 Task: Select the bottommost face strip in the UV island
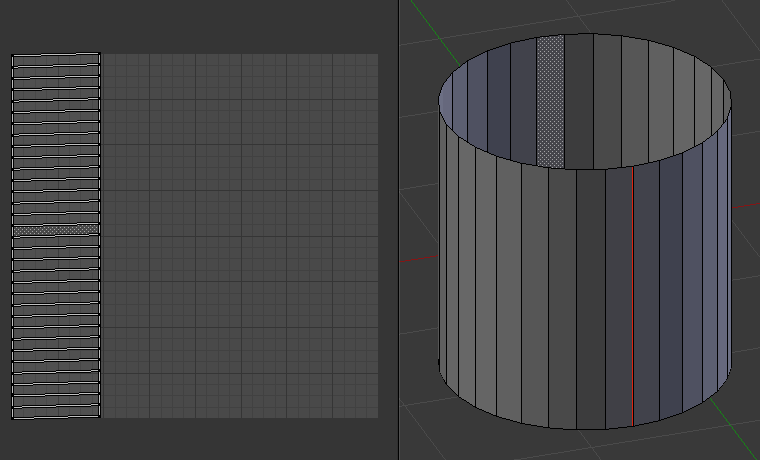pos(56,412)
